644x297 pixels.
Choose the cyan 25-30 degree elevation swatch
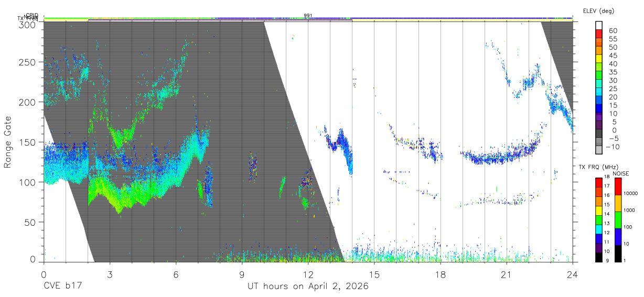click(598, 84)
